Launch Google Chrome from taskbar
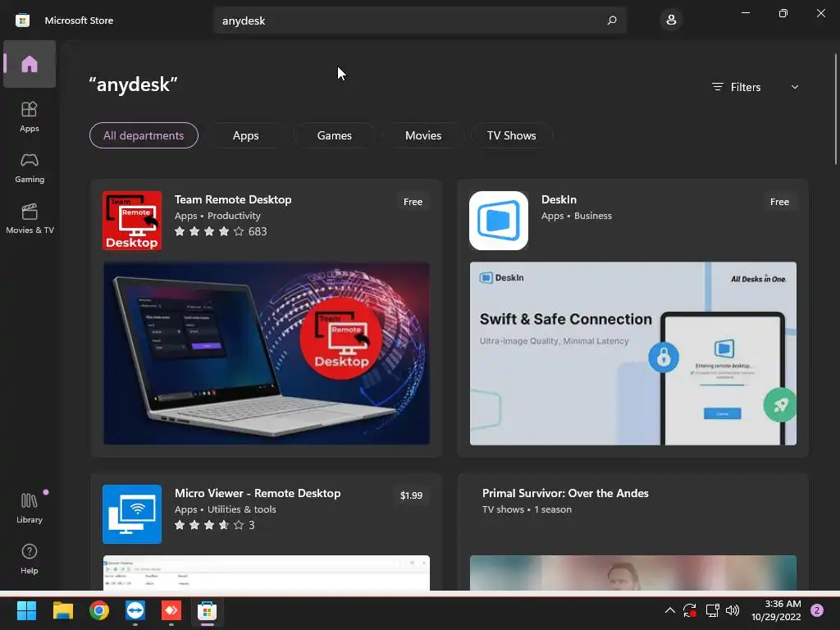Viewport: 840px width, 630px height. click(99, 610)
